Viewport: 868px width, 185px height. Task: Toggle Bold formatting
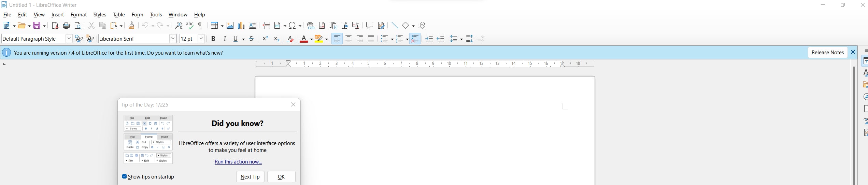pos(213,39)
